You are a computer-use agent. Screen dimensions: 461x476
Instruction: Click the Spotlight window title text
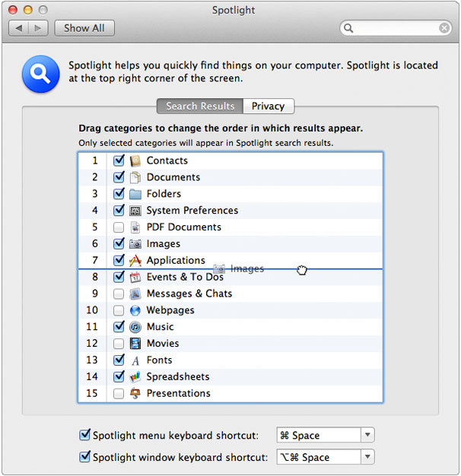coord(234,11)
